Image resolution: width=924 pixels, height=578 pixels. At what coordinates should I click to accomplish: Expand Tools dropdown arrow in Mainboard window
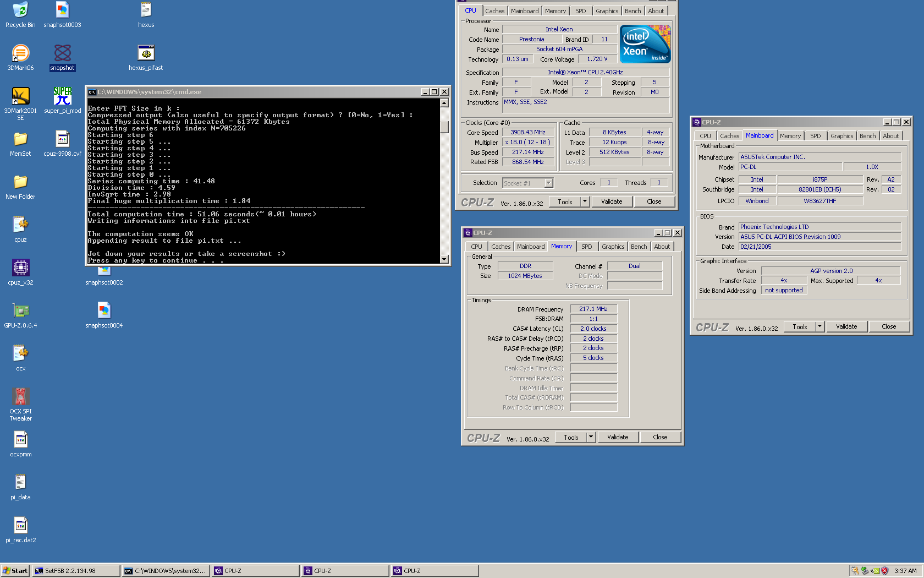coord(820,326)
